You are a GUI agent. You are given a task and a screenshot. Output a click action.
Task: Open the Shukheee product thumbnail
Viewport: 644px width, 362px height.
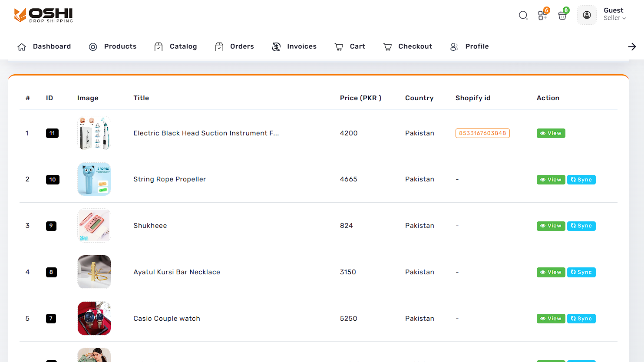[94, 226]
